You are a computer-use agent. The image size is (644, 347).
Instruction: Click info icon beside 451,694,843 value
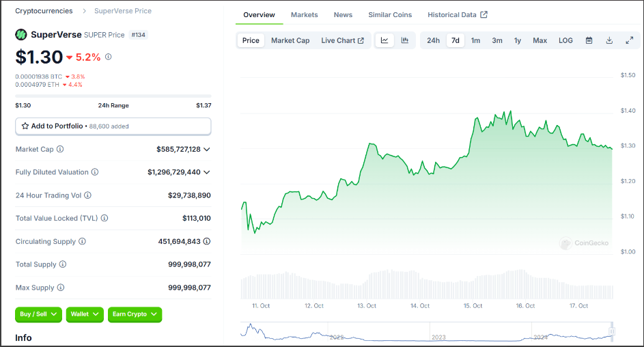[207, 241]
